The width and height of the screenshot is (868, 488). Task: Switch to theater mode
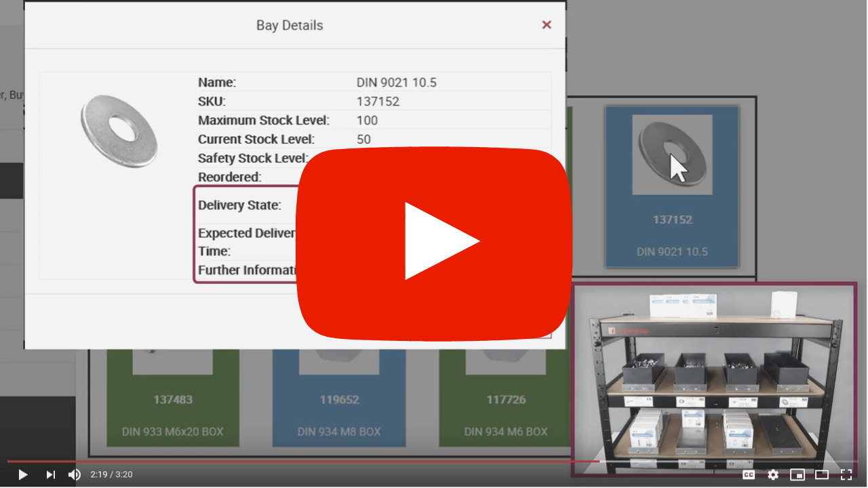tap(822, 474)
